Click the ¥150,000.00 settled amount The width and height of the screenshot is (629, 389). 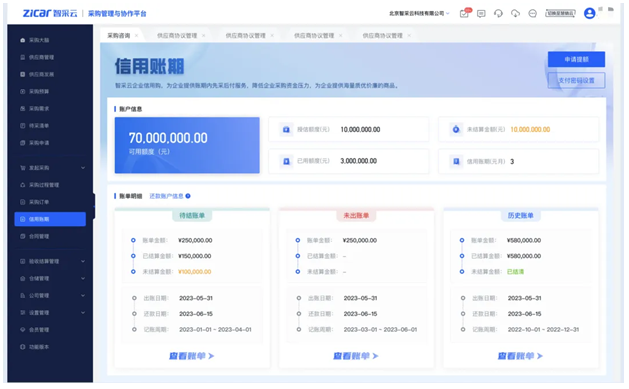pyautogui.click(x=195, y=256)
